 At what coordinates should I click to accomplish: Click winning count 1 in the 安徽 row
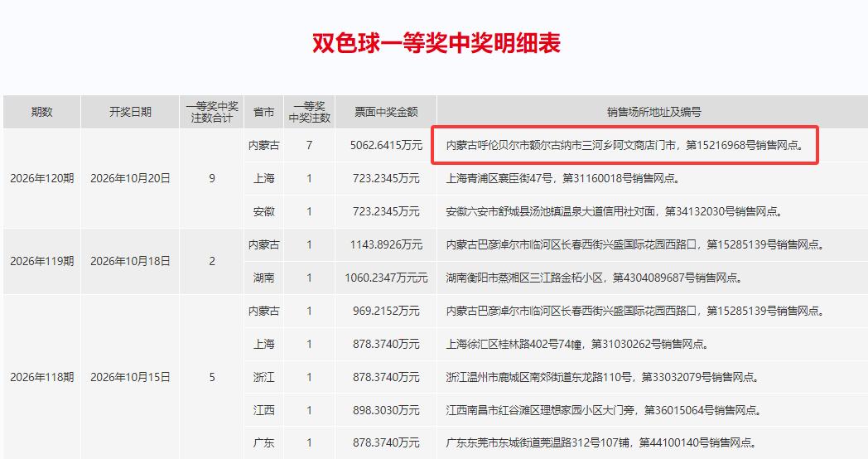coord(309,211)
